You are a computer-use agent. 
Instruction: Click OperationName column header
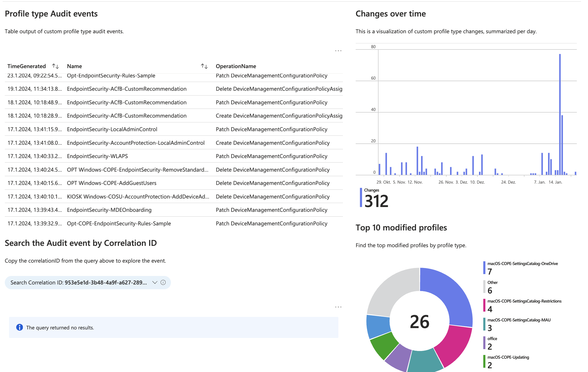pyautogui.click(x=236, y=66)
